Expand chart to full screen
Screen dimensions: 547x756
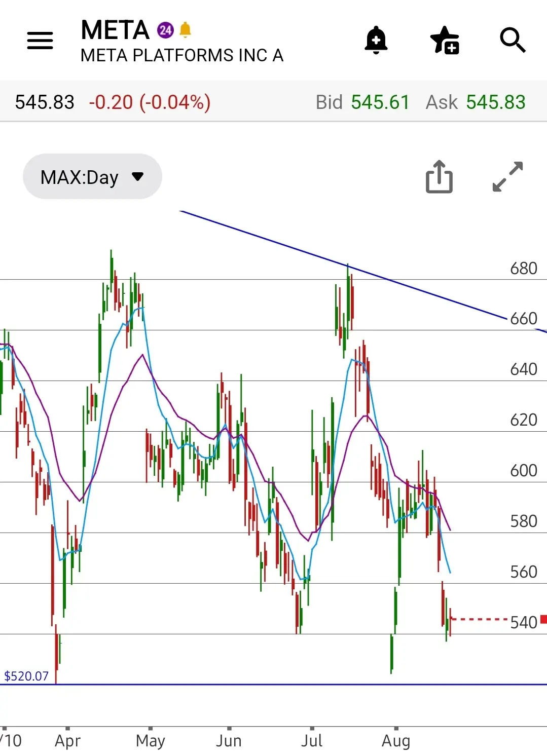tap(507, 176)
